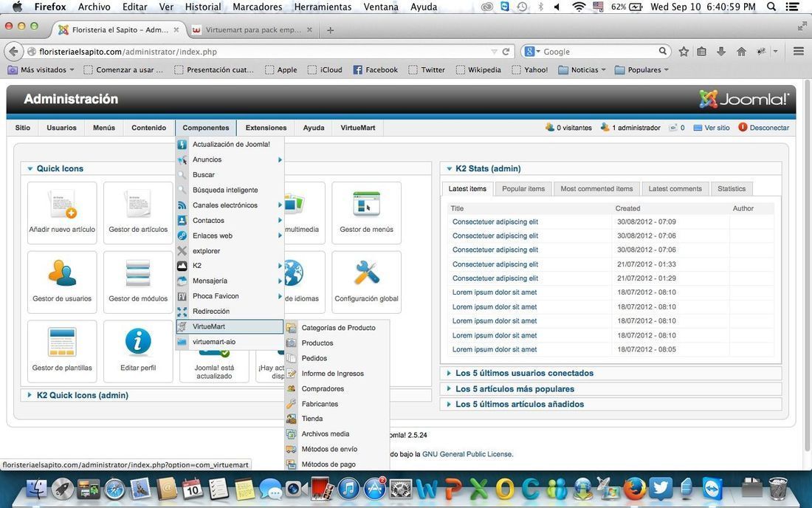This screenshot has width=812, height=508.
Task: Click the Desconectar logout link
Action: point(764,128)
